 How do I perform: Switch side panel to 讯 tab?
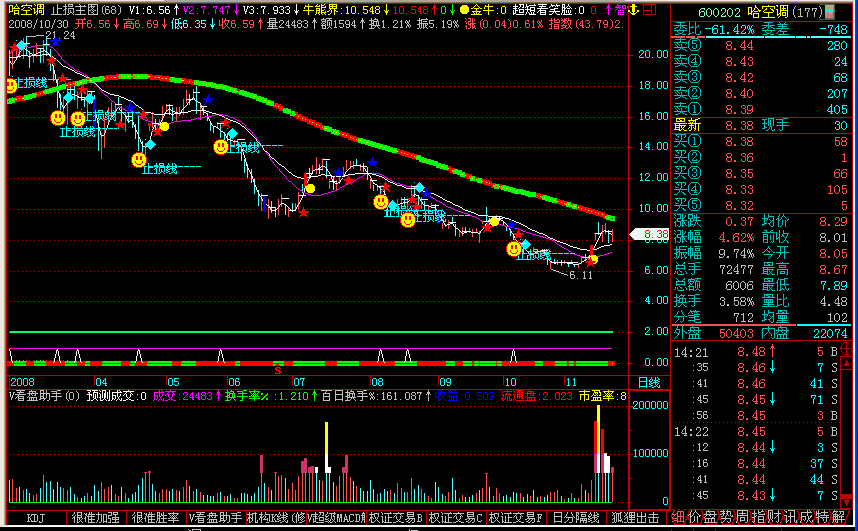tap(790, 517)
